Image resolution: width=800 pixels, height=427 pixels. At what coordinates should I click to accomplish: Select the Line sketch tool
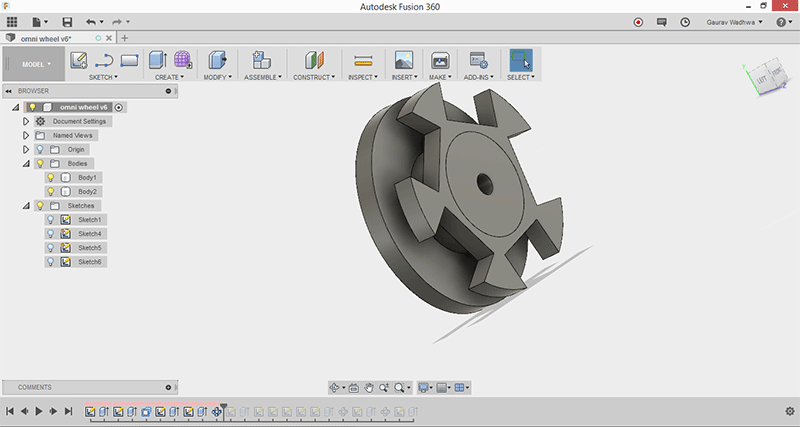(x=104, y=61)
